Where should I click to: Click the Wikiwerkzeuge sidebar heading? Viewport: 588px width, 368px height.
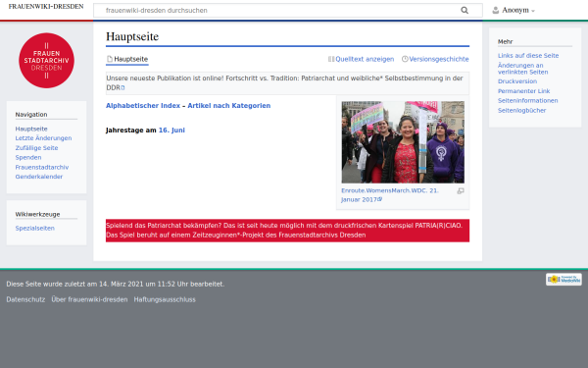[x=37, y=214]
